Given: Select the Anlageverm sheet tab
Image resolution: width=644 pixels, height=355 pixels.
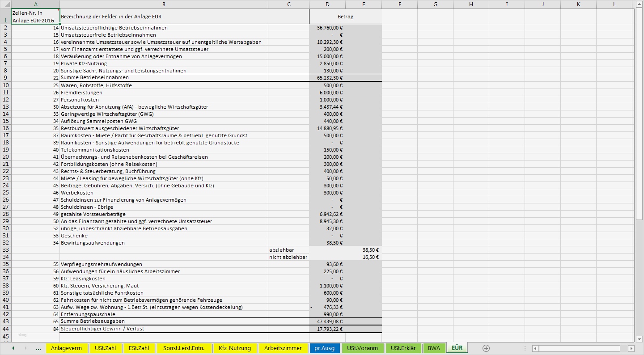Looking at the screenshot, I should (x=67, y=348).
